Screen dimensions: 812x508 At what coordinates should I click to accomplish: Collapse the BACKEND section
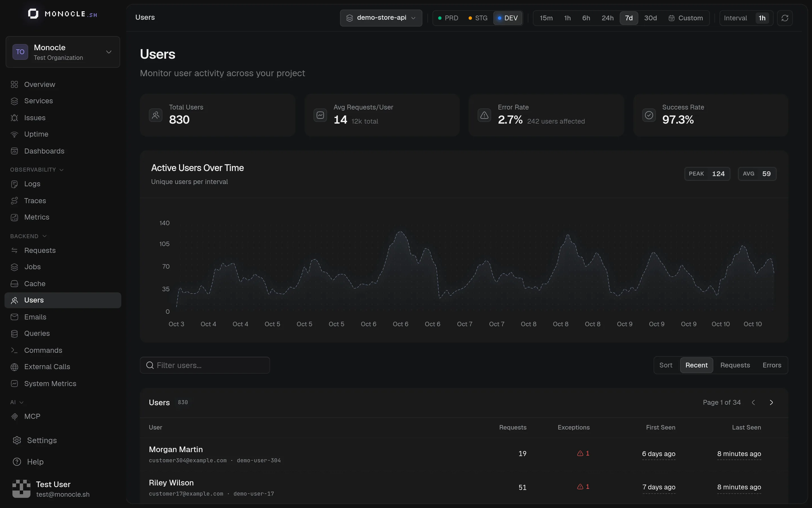click(x=28, y=236)
